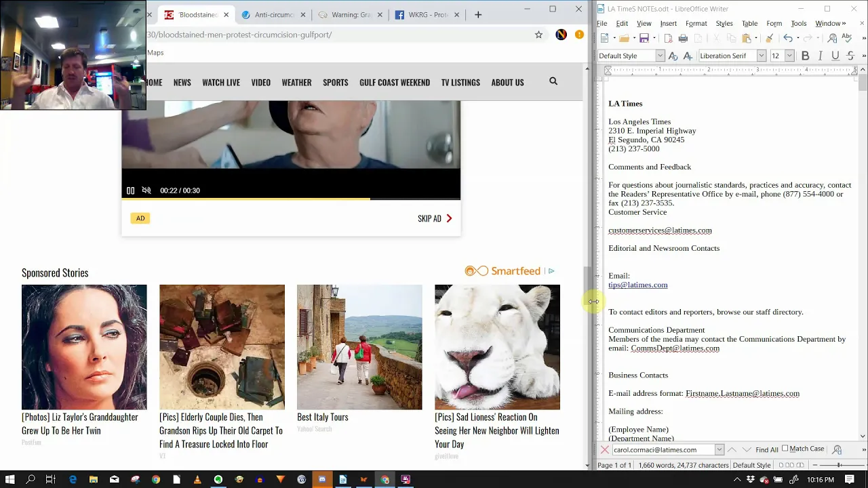Click the video ad progress bar

point(291,199)
